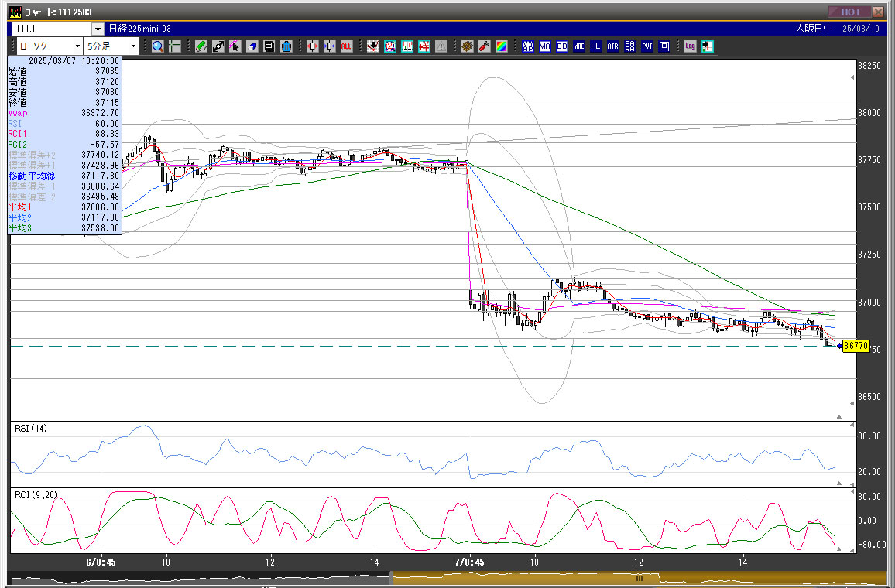The image size is (895, 588).
Task: Click the chart export arrow icon
Action: 707,46
